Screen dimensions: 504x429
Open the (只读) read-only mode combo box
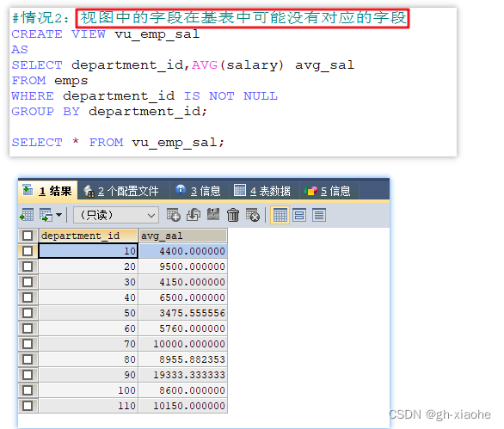(x=116, y=215)
